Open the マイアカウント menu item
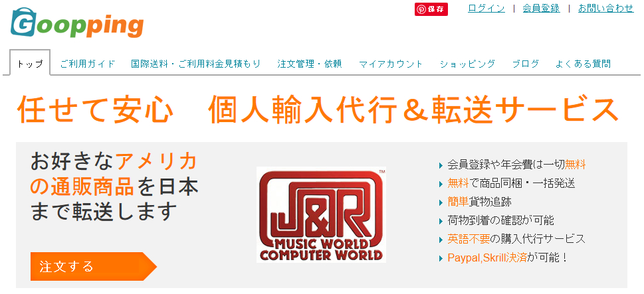 pos(391,64)
